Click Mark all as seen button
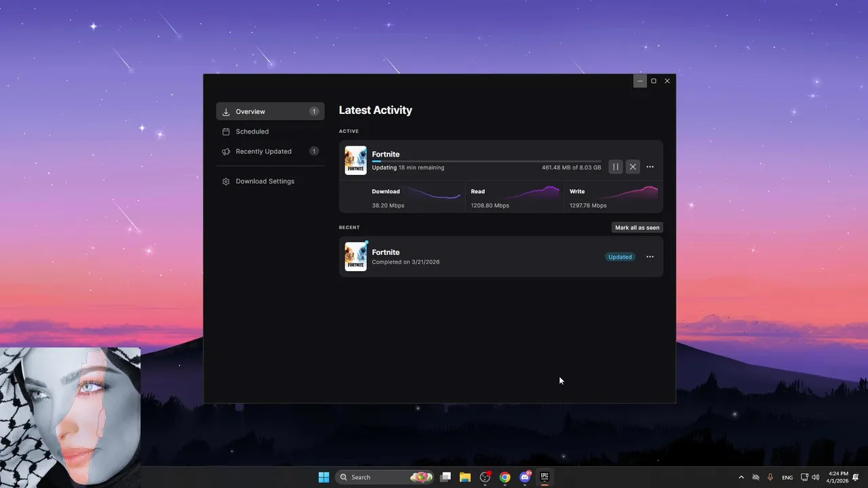The width and height of the screenshot is (868, 488). pos(637,228)
